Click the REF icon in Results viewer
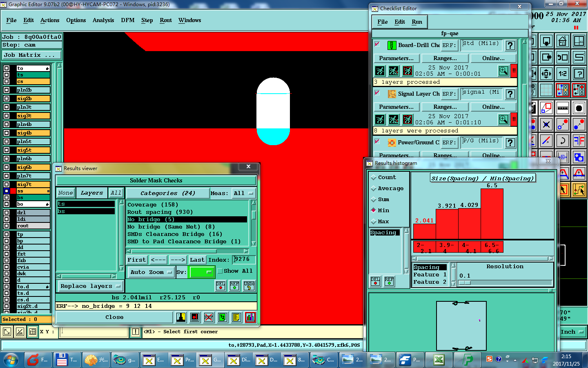This screenshot has height=368, width=588. (234, 286)
